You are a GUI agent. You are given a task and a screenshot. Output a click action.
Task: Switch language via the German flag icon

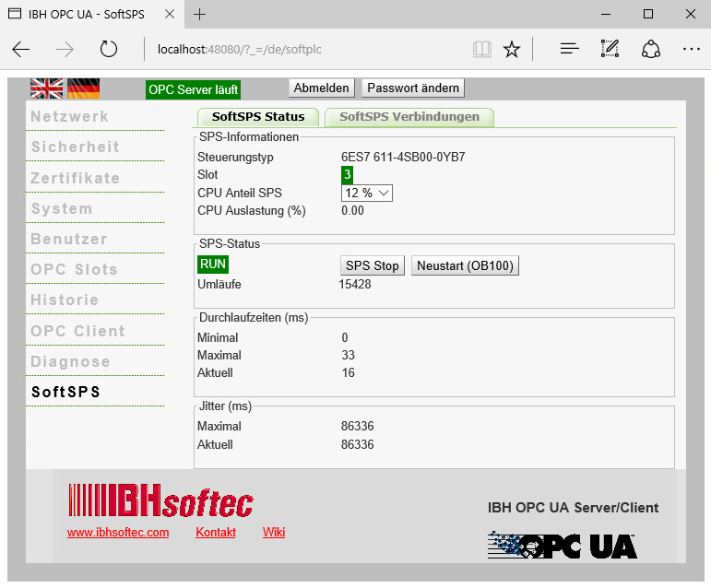pyautogui.click(x=83, y=88)
